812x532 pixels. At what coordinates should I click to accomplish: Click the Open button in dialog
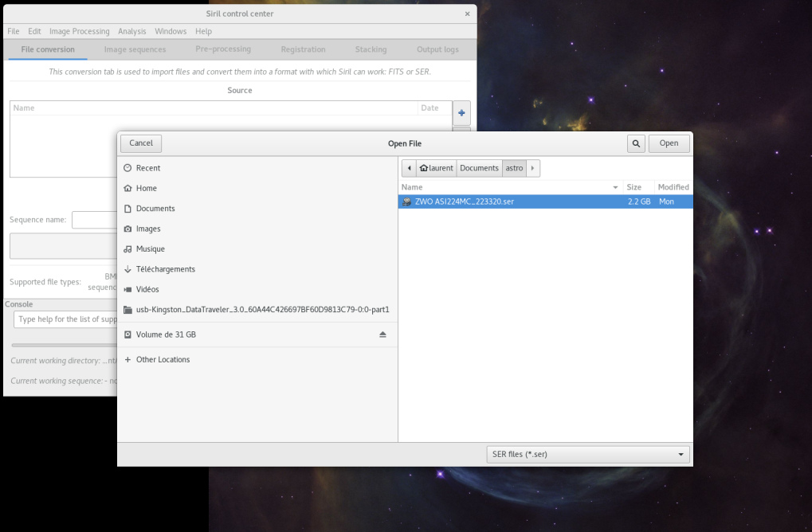(669, 143)
